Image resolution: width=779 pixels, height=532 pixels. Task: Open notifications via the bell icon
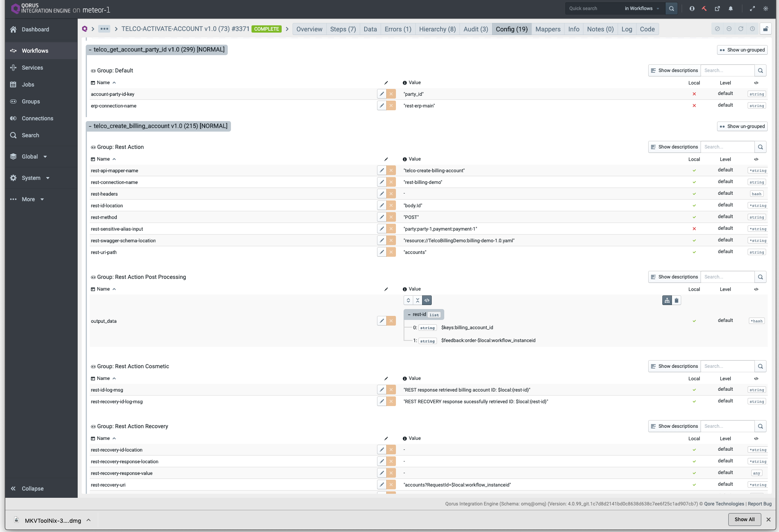pyautogui.click(x=731, y=8)
